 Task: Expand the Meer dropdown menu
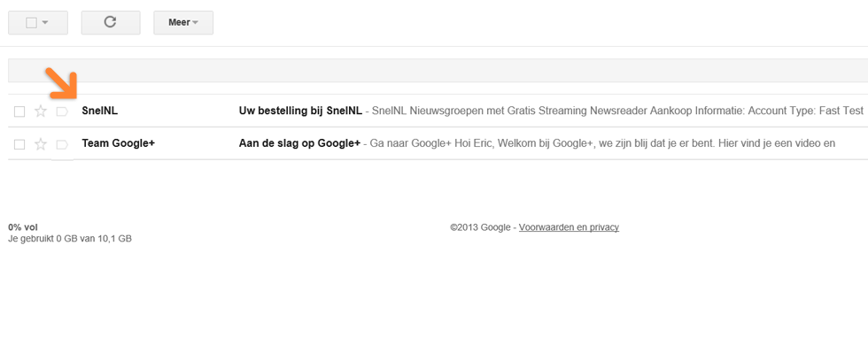183,22
